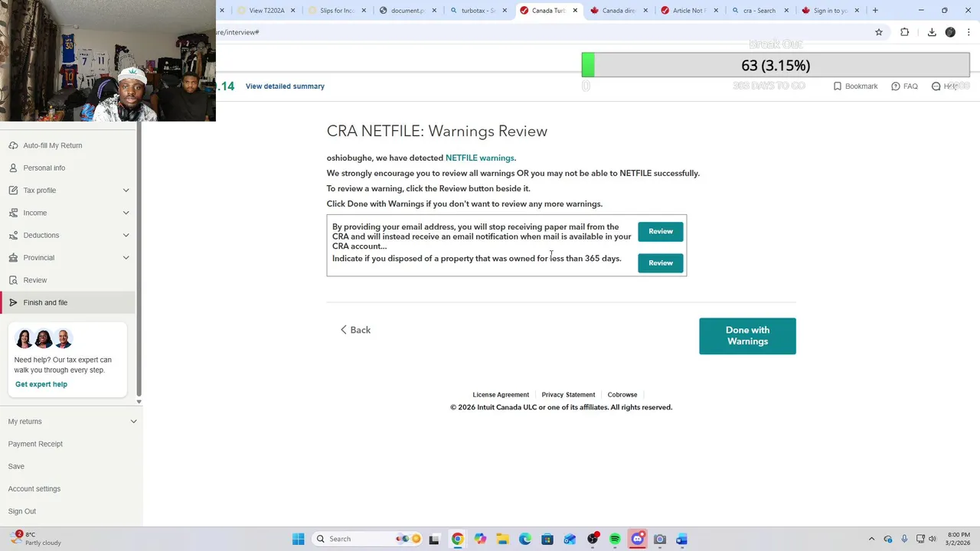
Task: Click View detailed summary link
Action: point(285,86)
